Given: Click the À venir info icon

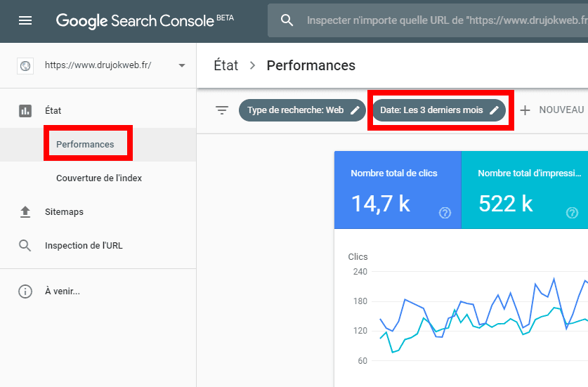Looking at the screenshot, I should click(25, 291).
